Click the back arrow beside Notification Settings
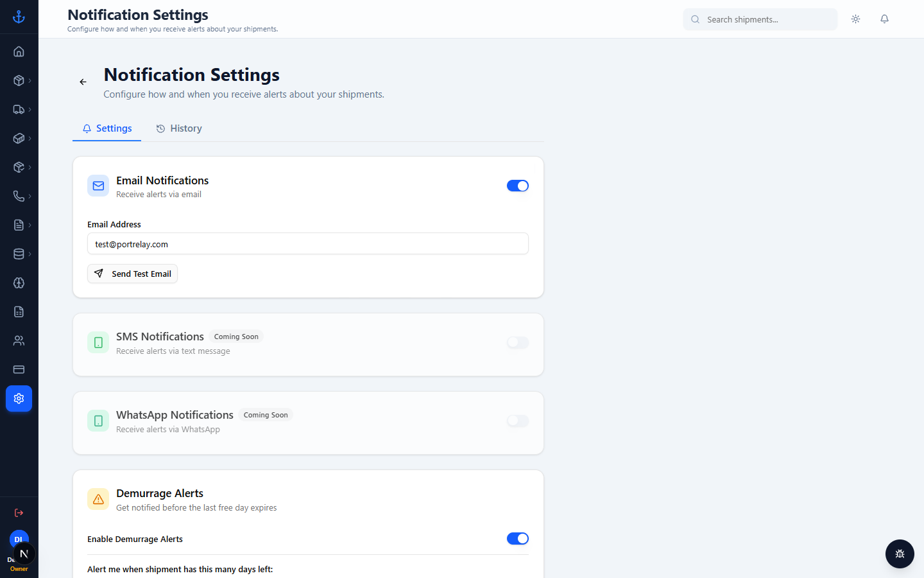Image resolution: width=924 pixels, height=578 pixels. 83,82
